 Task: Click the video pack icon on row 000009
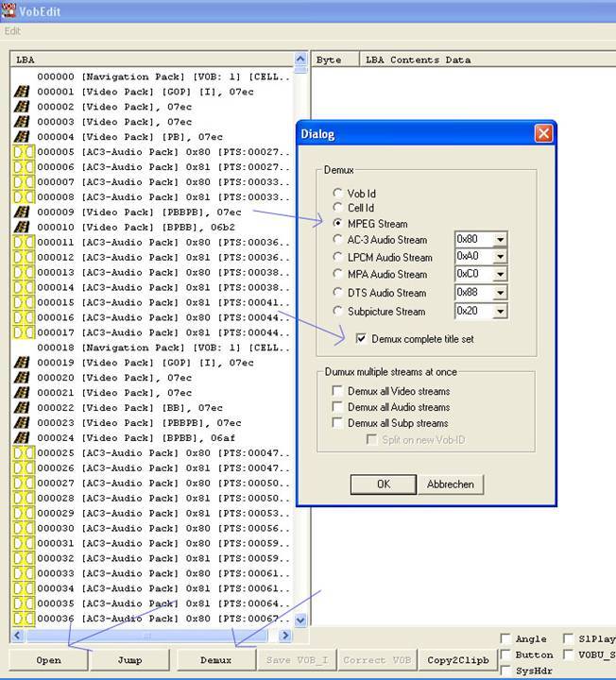coord(22,212)
